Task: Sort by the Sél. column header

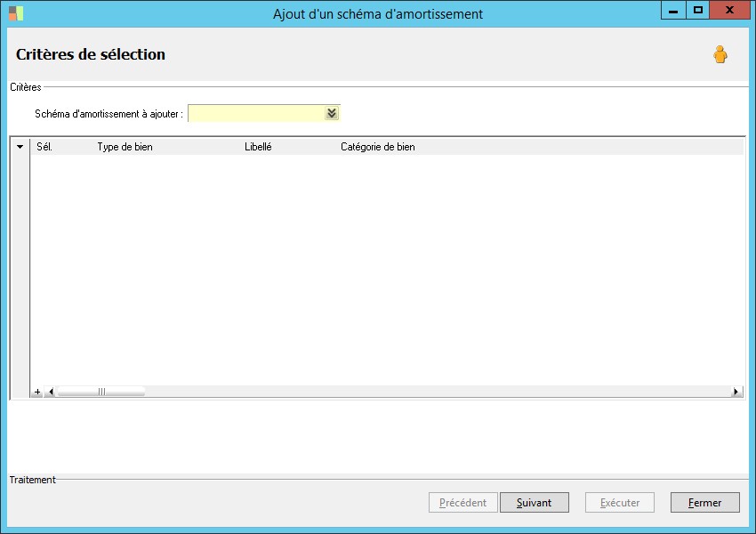Action: point(44,147)
